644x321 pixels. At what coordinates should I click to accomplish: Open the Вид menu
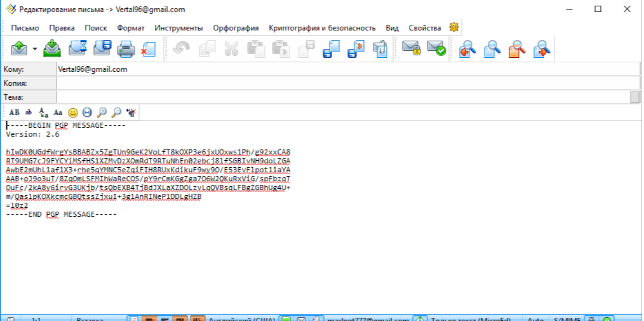(392, 28)
